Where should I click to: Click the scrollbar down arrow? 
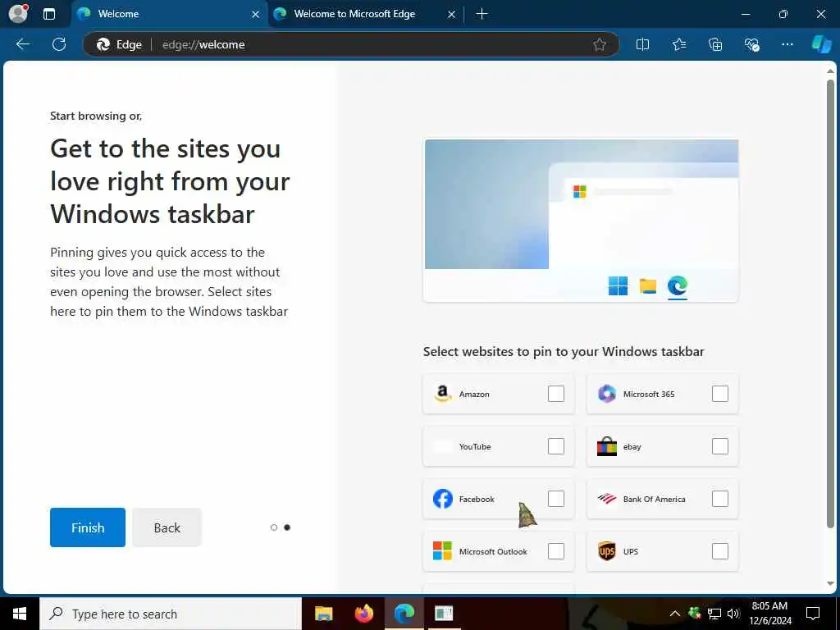click(x=830, y=584)
